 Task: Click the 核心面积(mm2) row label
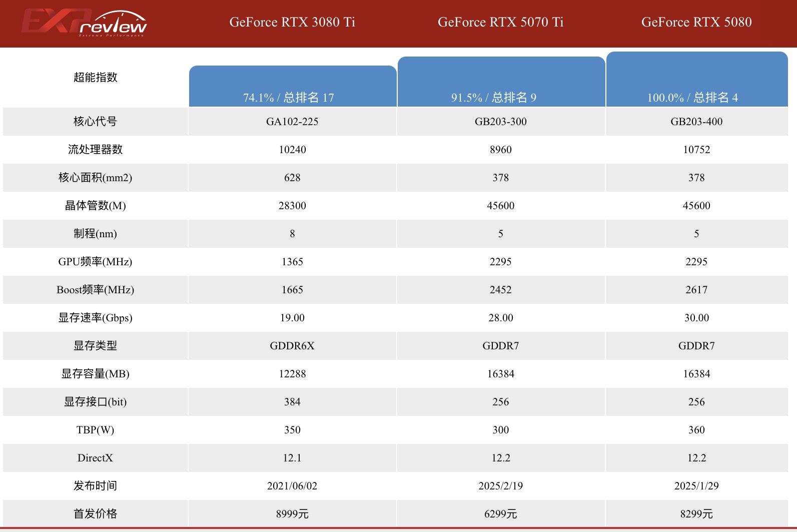coord(95,178)
